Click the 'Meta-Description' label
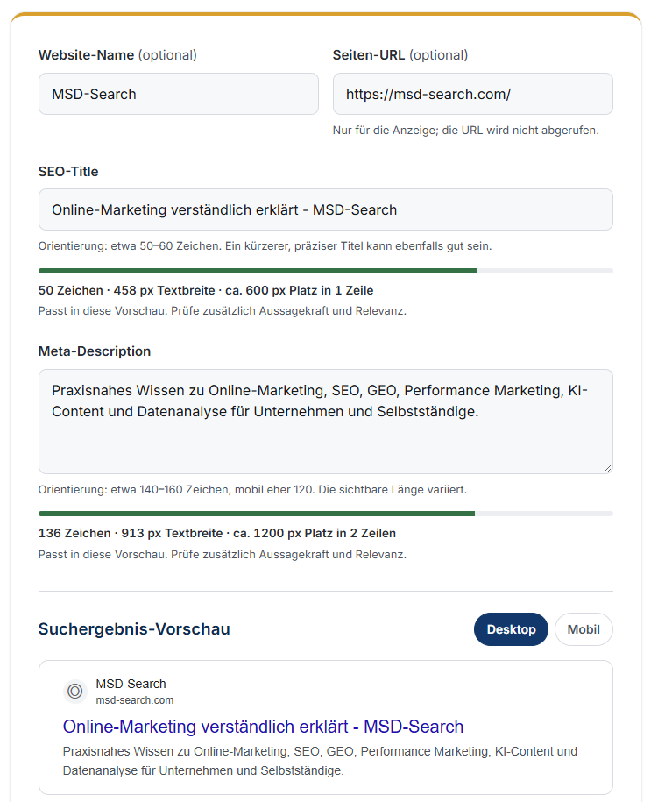The height and width of the screenshot is (802, 672). [x=95, y=351]
